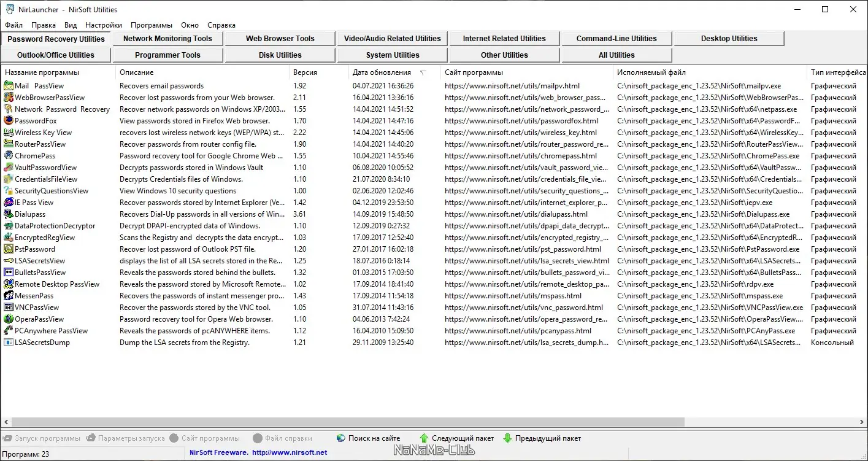Click the Mail PassView program icon
Screen dimensions: 868x461
click(9, 86)
